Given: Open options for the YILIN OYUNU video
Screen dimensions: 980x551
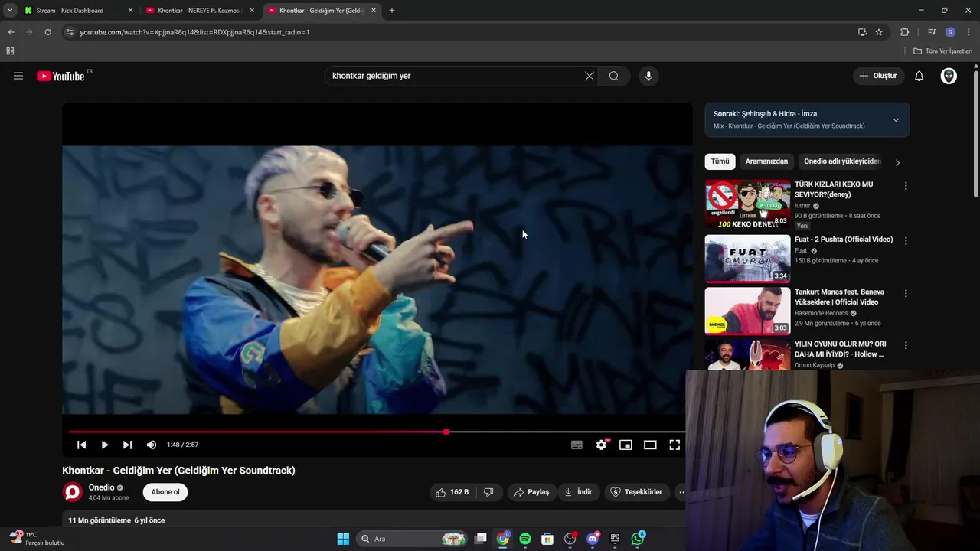Looking at the screenshot, I should point(906,345).
